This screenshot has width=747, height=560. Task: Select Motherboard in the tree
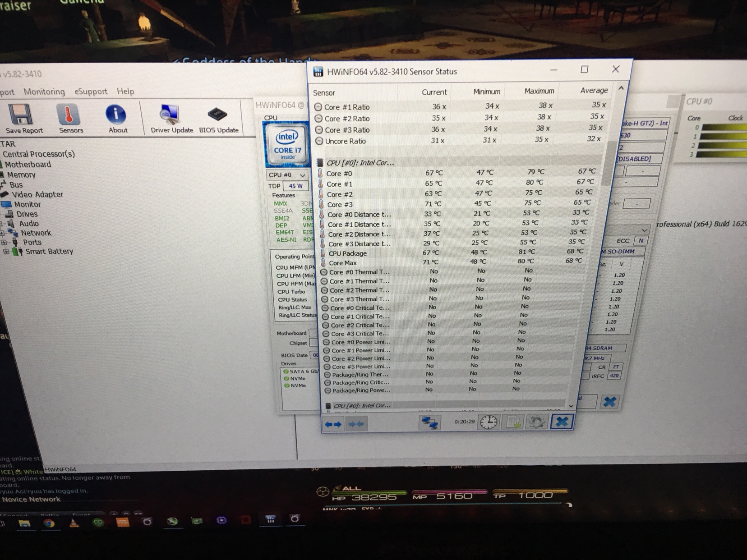[28, 165]
